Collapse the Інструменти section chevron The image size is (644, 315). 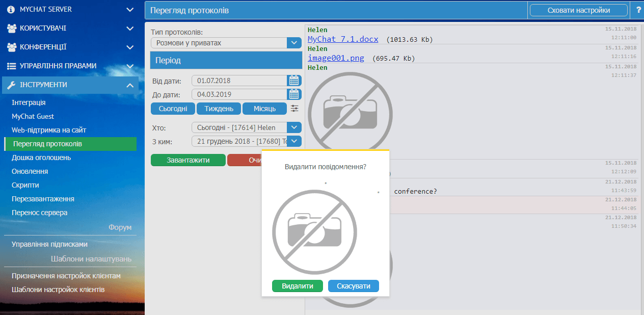tap(130, 85)
